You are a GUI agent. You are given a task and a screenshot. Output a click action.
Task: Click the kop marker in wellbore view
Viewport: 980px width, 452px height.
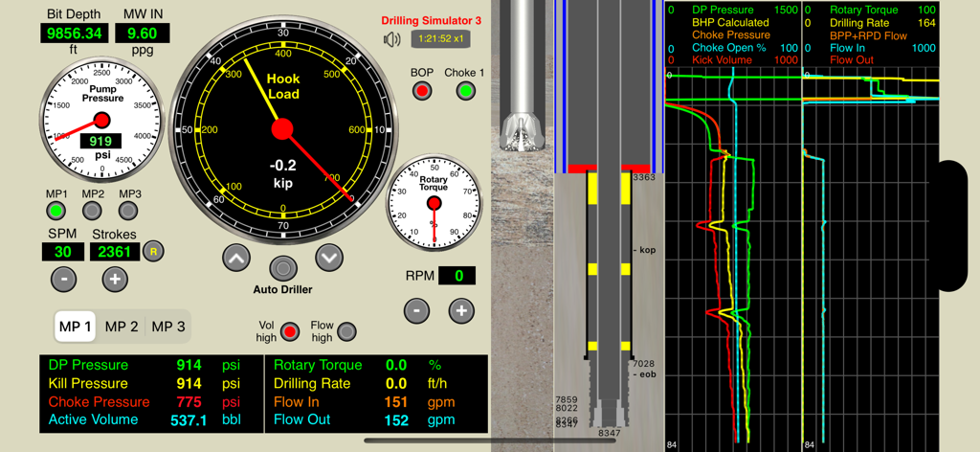tap(642, 250)
